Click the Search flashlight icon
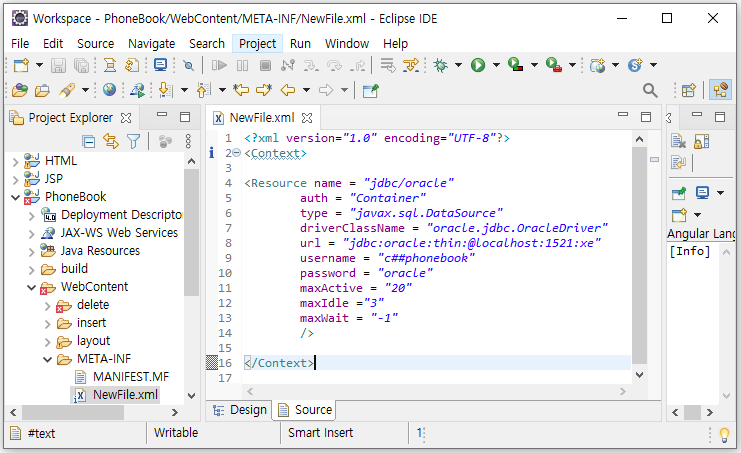741x453 pixels. tap(67, 90)
